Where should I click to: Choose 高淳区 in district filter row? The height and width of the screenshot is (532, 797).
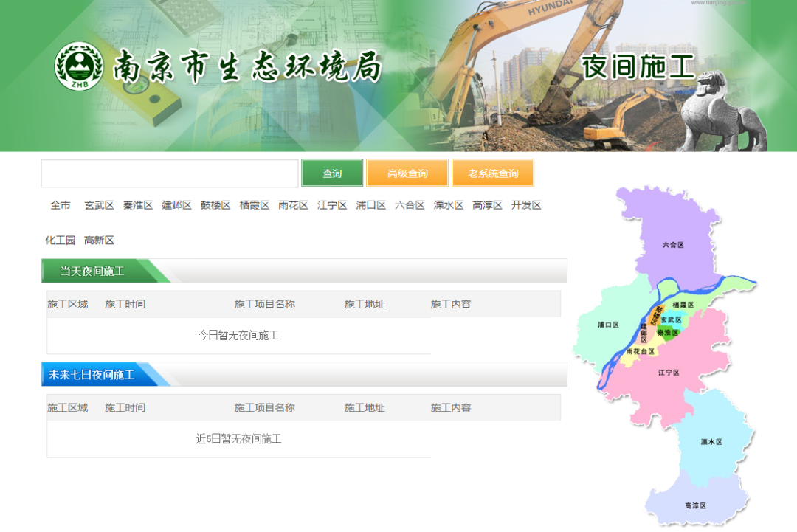[487, 205]
